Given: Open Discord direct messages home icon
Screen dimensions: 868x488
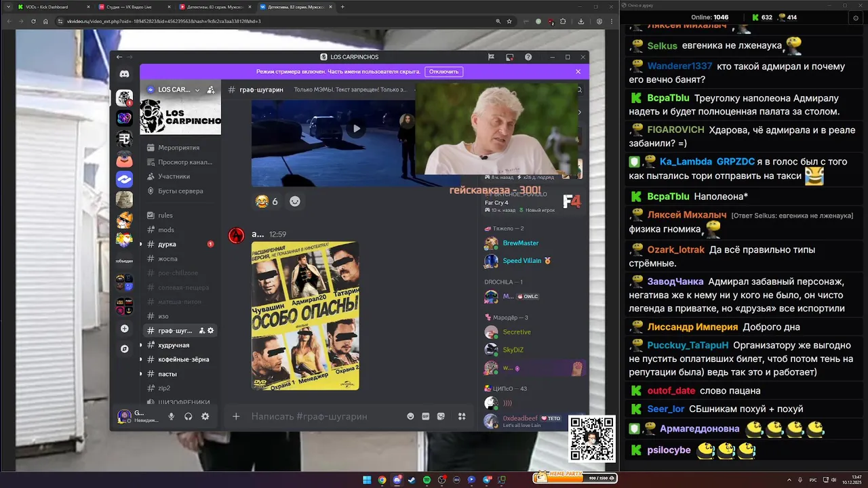Looking at the screenshot, I should pos(124,74).
